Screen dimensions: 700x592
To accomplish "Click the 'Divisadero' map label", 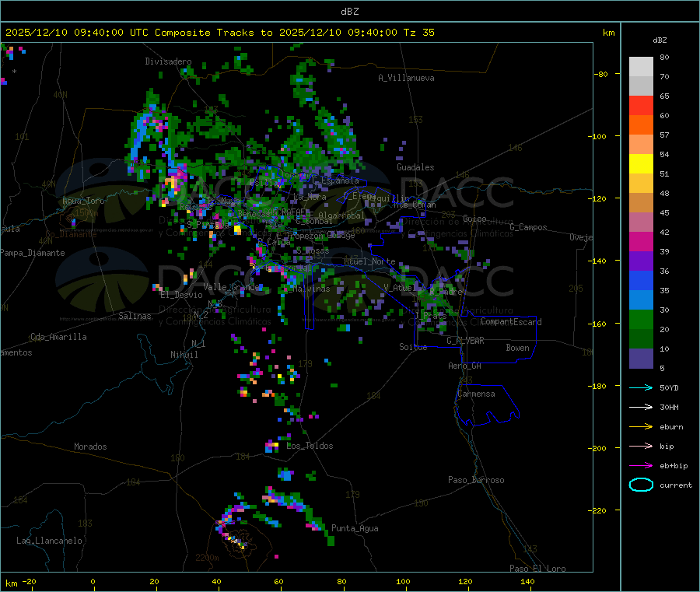I will click(168, 61).
